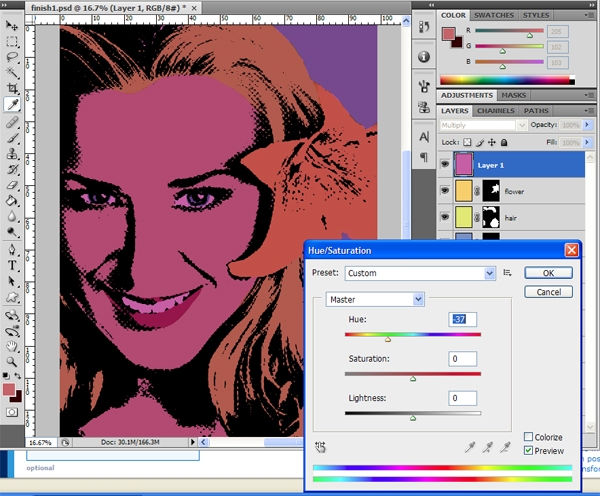Uncheck the Preview checkbox
Screen dimensions: 600x496
click(528, 450)
